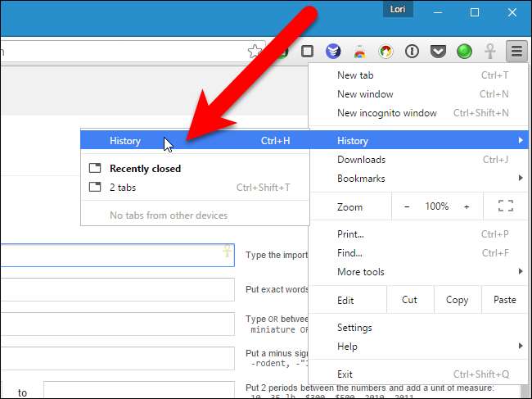532x399 pixels.
Task: Click the green circle extension icon
Action: pos(464,52)
